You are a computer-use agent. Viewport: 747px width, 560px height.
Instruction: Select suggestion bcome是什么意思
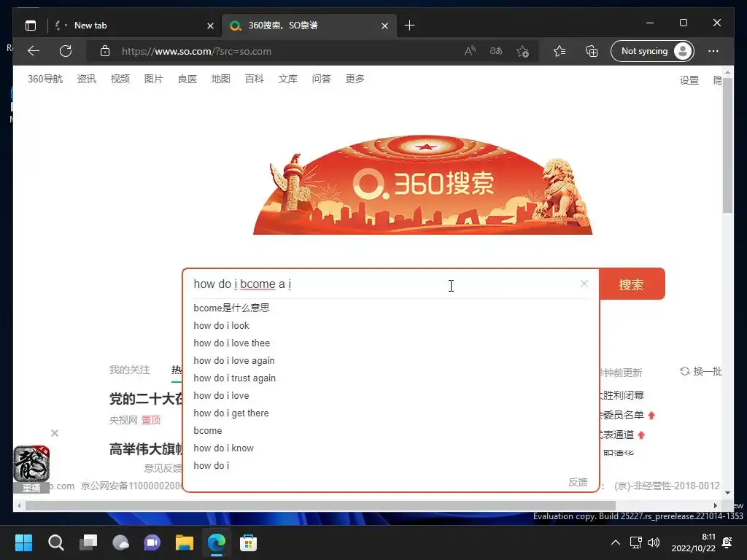231,308
